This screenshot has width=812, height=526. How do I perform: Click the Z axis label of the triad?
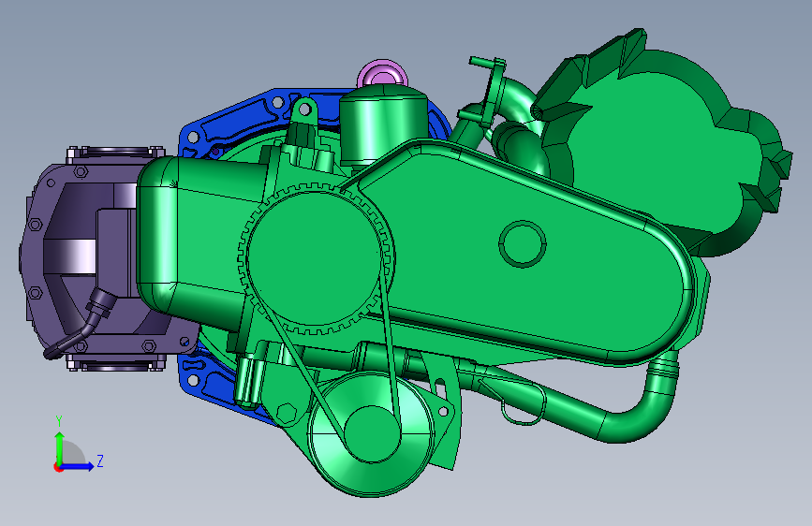pyautogui.click(x=100, y=460)
